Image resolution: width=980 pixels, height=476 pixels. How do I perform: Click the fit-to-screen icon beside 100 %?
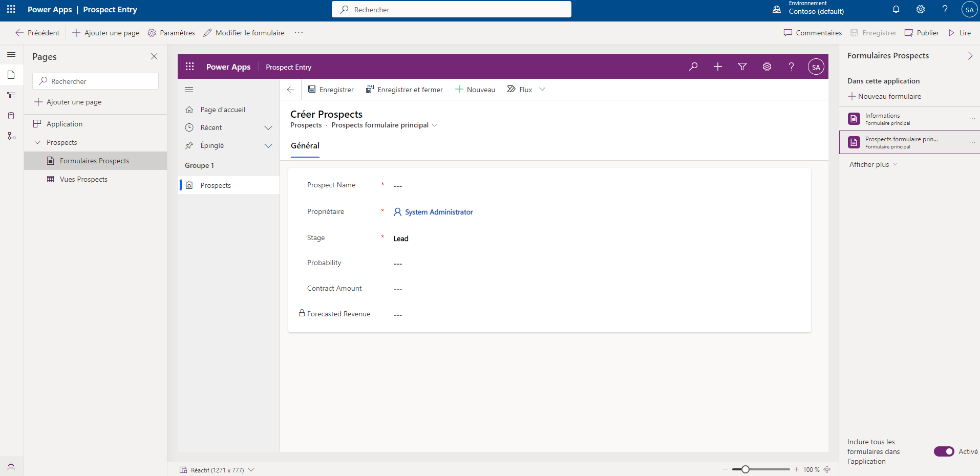click(827, 469)
